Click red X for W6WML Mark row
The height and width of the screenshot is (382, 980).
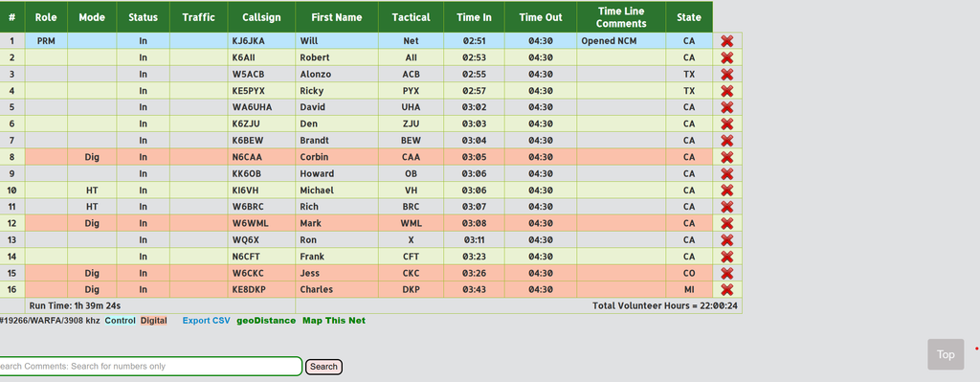tap(727, 224)
